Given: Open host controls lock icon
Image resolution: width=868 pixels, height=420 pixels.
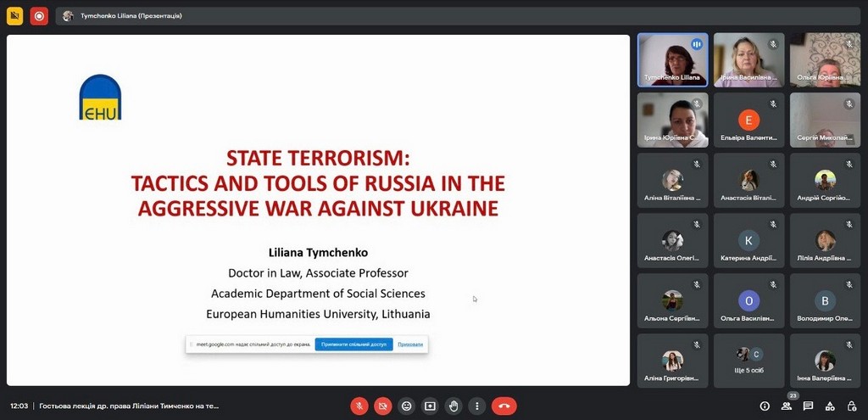Looking at the screenshot, I should tap(852, 406).
